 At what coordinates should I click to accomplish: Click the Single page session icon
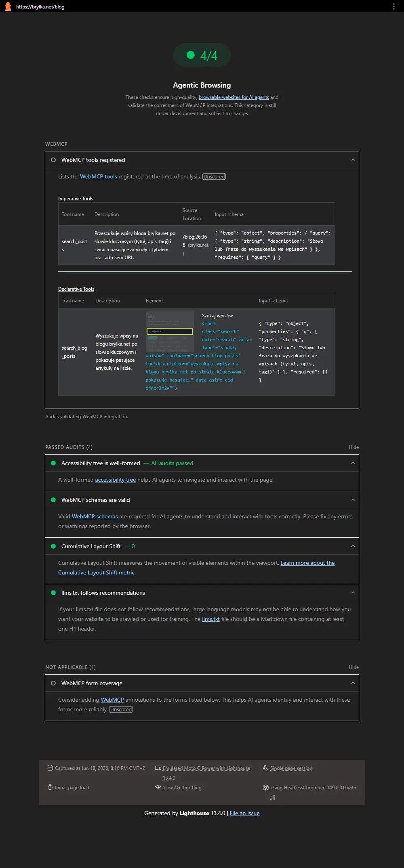click(265, 768)
